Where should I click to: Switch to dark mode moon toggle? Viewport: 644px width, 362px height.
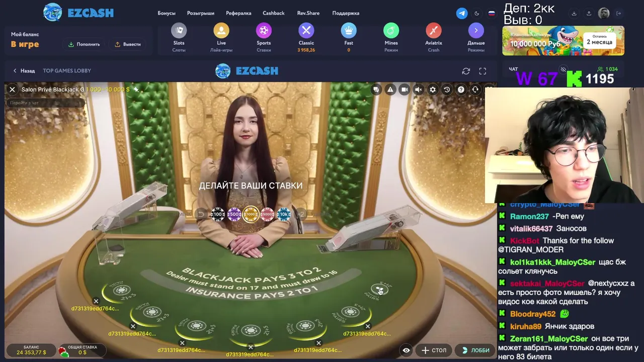coord(477,14)
